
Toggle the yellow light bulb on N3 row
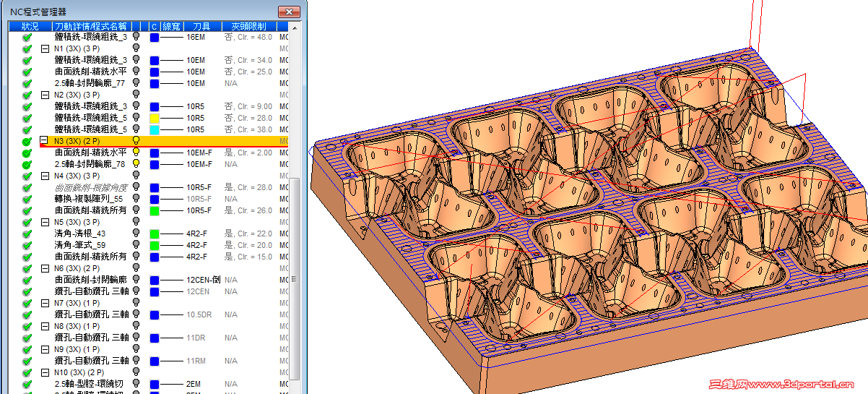(x=136, y=141)
